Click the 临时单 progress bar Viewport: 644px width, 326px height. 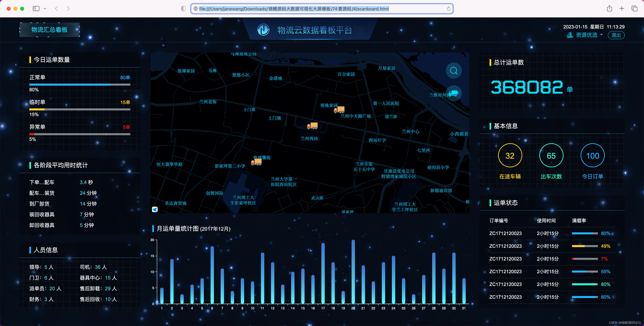pyautogui.click(x=80, y=109)
